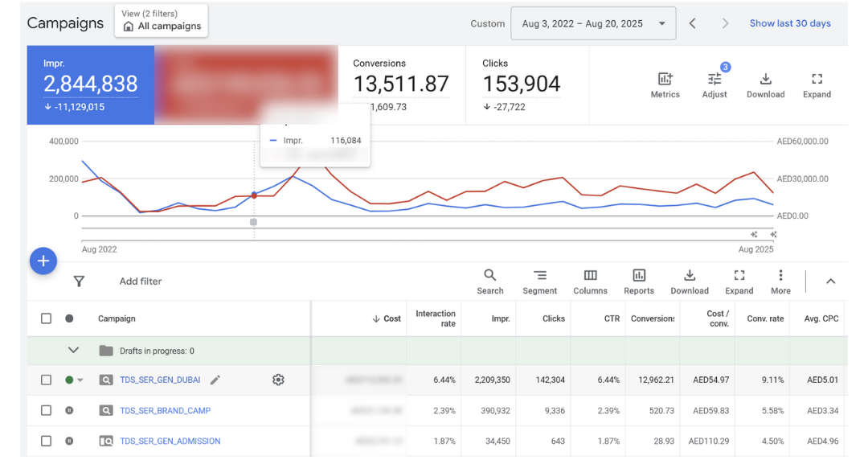Select the Impr. metric scorecard
The height and width of the screenshot is (460, 868).
90,84
